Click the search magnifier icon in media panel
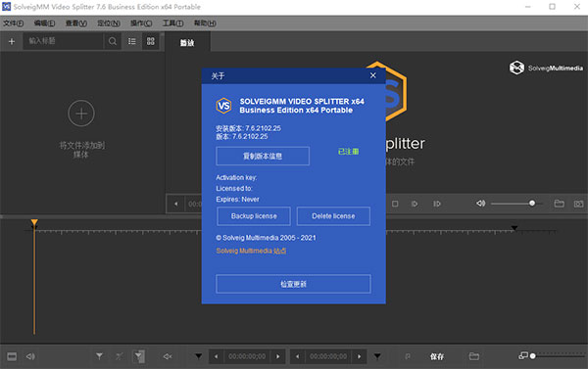588x369 pixels. point(112,41)
